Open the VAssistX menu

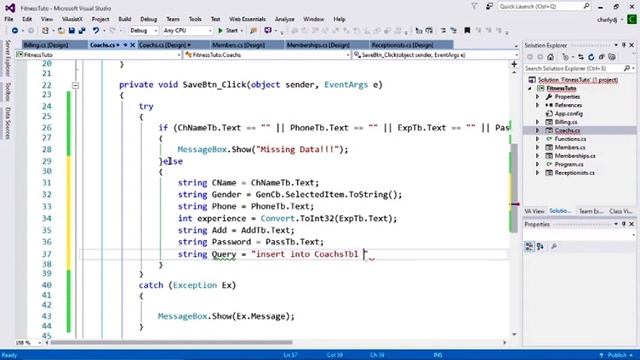coord(72,19)
